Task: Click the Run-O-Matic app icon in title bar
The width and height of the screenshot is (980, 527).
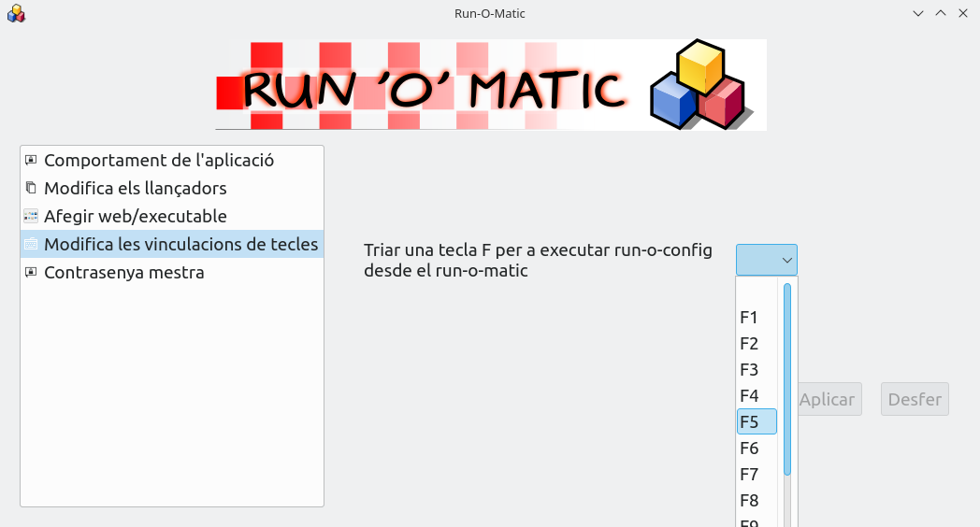Action: 16,14
